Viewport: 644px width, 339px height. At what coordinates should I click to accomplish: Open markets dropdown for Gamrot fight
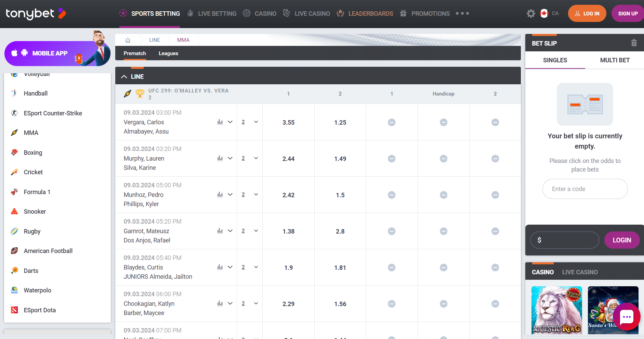256,231
